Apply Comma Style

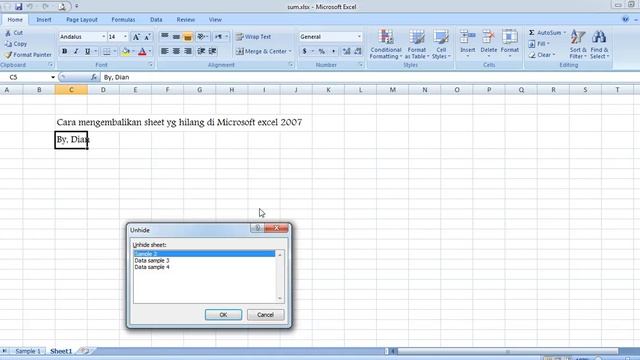333,51
